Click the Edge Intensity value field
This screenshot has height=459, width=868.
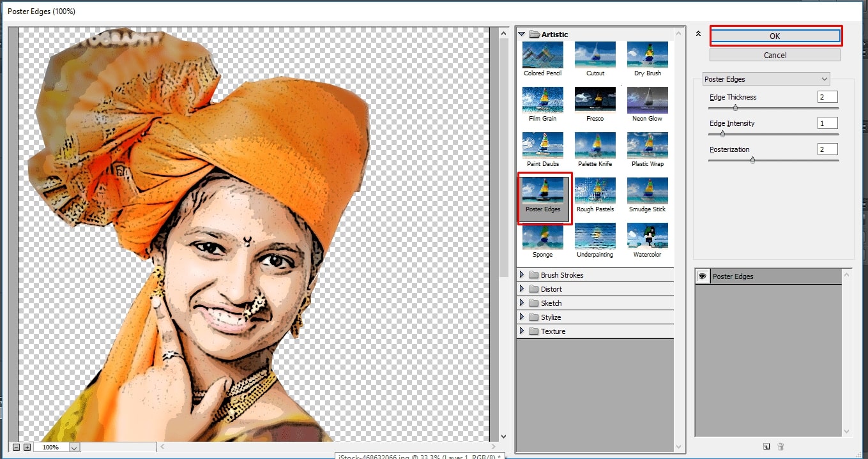click(827, 123)
